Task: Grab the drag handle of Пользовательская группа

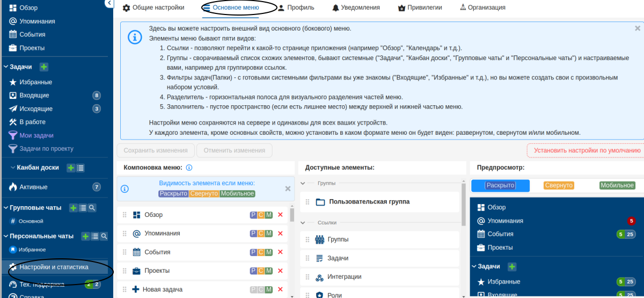Action: pos(308,202)
